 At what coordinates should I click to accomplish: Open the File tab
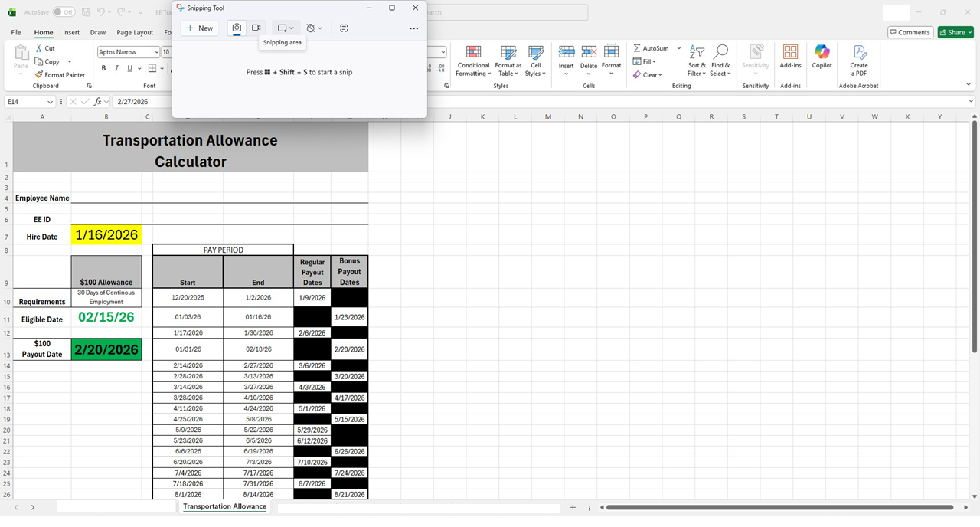coord(16,32)
